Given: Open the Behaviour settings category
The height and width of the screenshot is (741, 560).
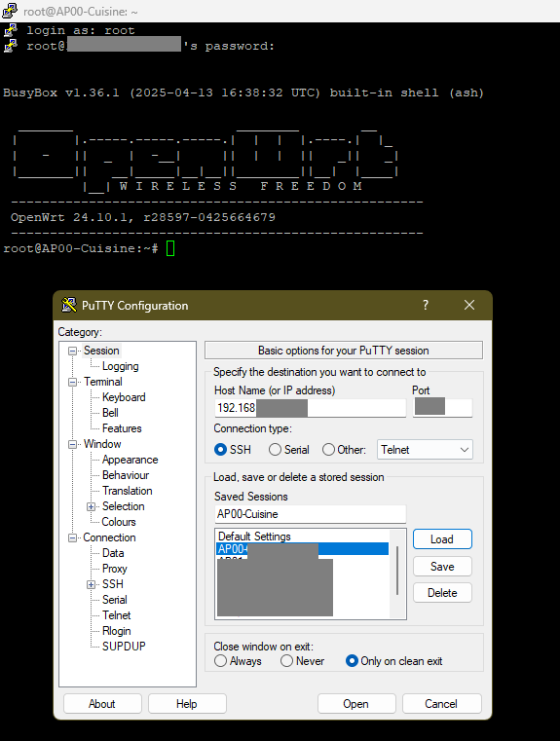Looking at the screenshot, I should pos(126,475).
